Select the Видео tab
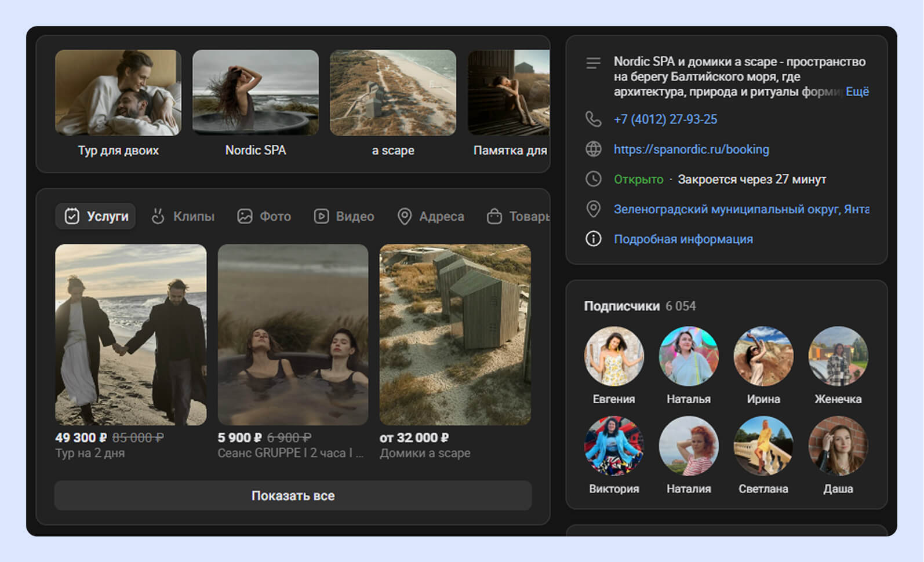The image size is (924, 562). [344, 216]
